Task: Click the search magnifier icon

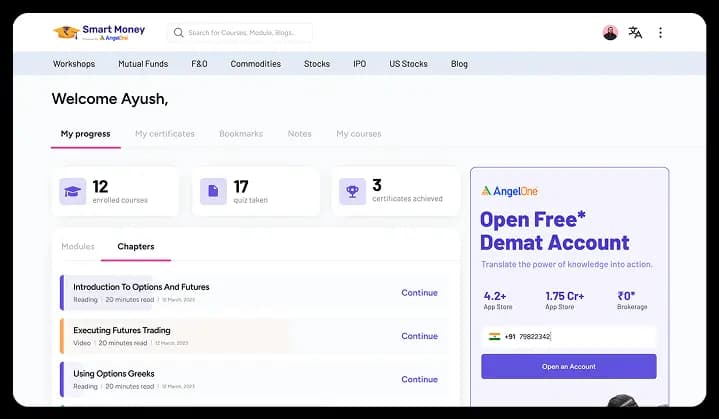Action: coord(178,33)
